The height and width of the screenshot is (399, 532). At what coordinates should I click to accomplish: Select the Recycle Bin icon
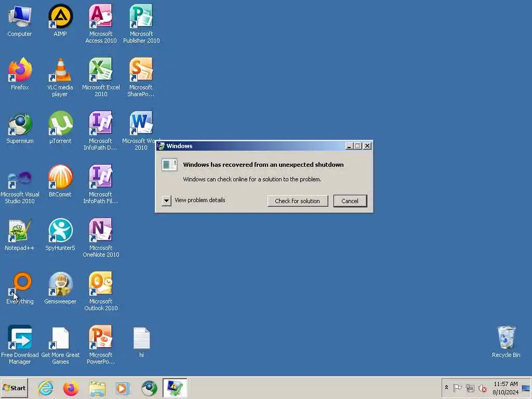coord(506,342)
